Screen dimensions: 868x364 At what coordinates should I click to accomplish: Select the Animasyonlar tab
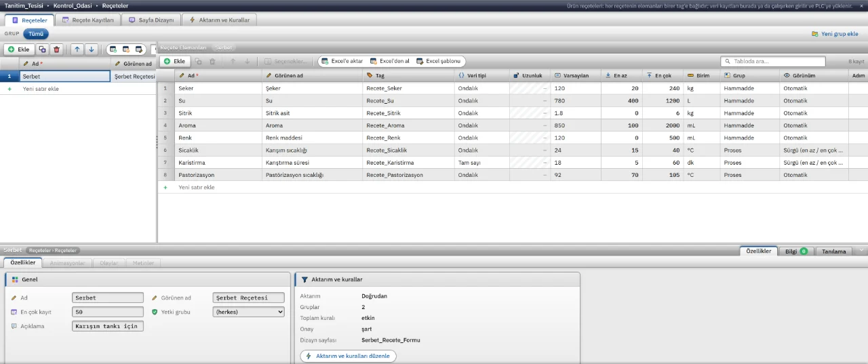[x=68, y=262]
